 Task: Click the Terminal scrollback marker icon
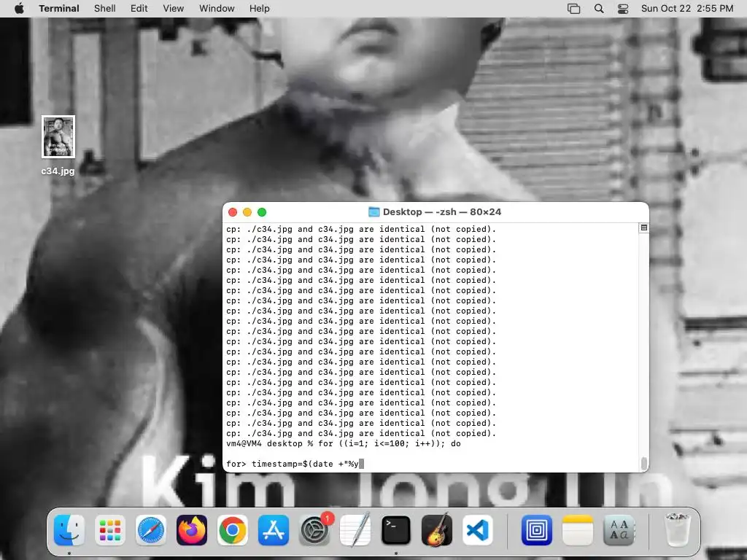(643, 228)
